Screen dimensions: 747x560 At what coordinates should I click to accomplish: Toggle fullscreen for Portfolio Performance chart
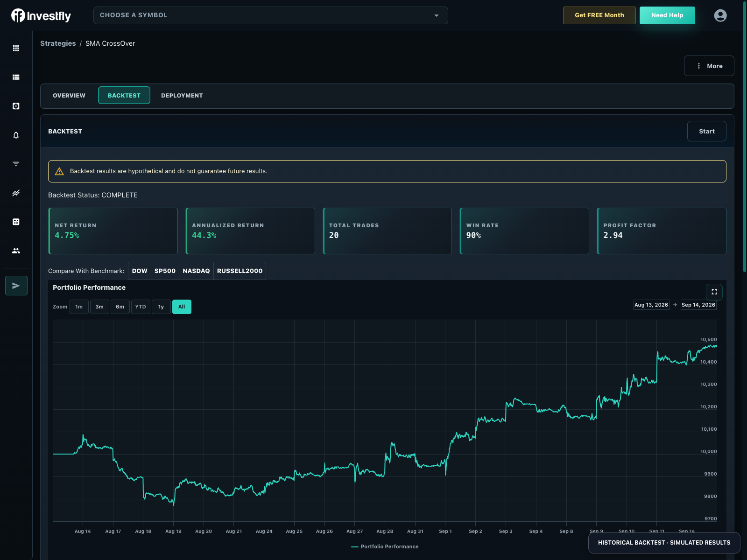(714, 292)
